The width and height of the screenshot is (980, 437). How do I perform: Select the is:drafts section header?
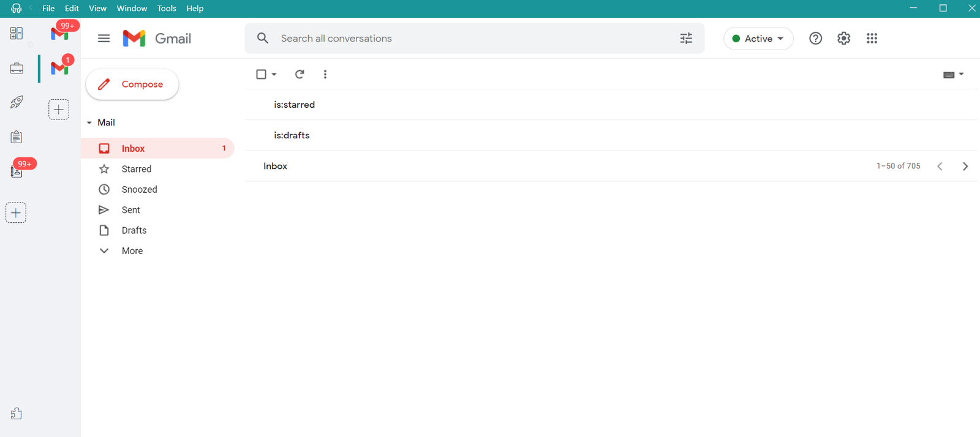[292, 135]
